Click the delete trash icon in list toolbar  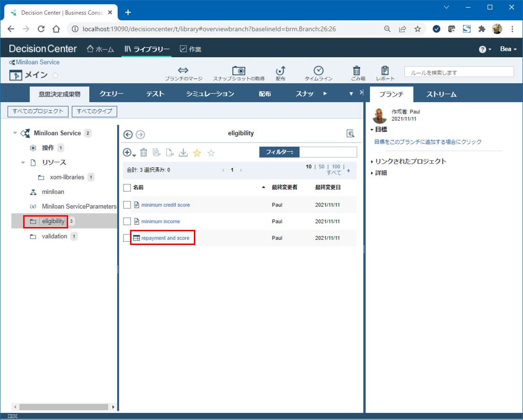pos(143,152)
